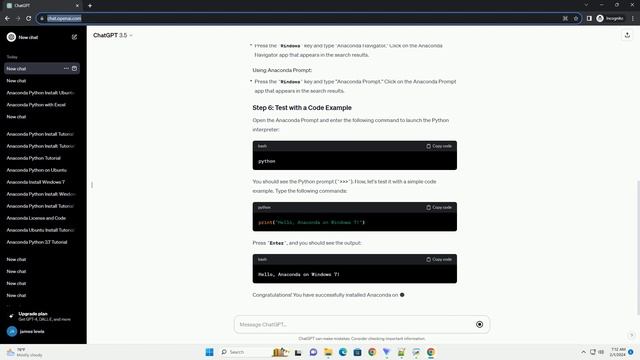Open the three-dot options on the highlighted chat
The image size is (640, 360).
[66, 69]
